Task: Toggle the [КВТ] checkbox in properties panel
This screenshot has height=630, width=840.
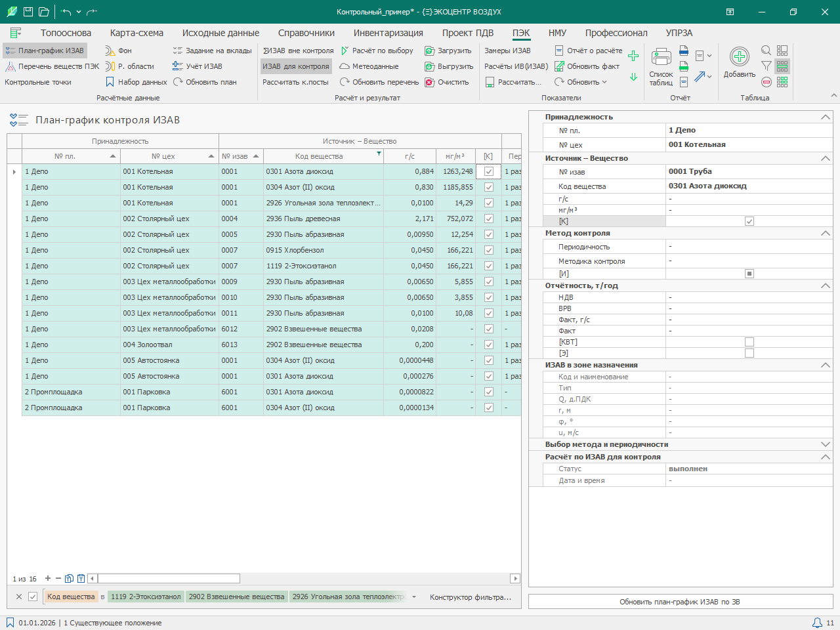Action: pyautogui.click(x=749, y=342)
